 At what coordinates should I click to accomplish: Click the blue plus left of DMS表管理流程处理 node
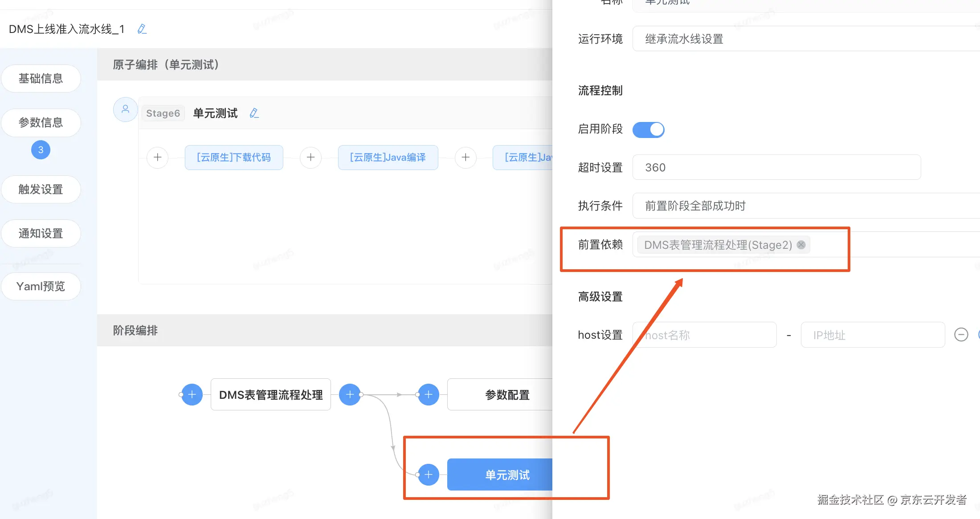coord(192,394)
